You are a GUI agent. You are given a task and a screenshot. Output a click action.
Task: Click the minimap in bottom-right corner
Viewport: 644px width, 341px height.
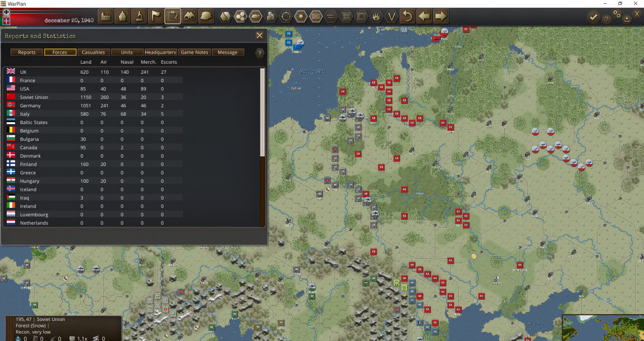coord(603,328)
